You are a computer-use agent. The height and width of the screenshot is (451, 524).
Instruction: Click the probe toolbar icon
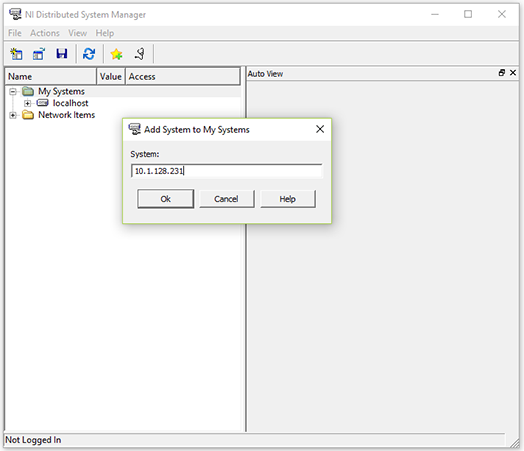click(140, 54)
